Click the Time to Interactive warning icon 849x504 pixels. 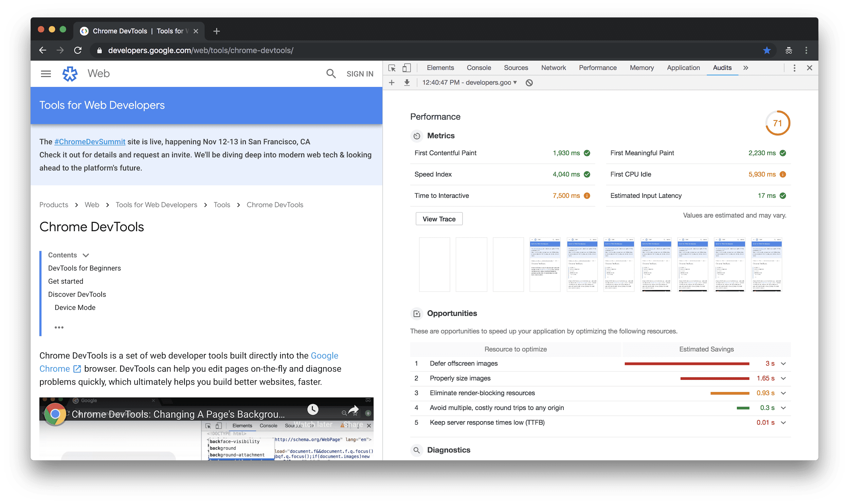[588, 195]
